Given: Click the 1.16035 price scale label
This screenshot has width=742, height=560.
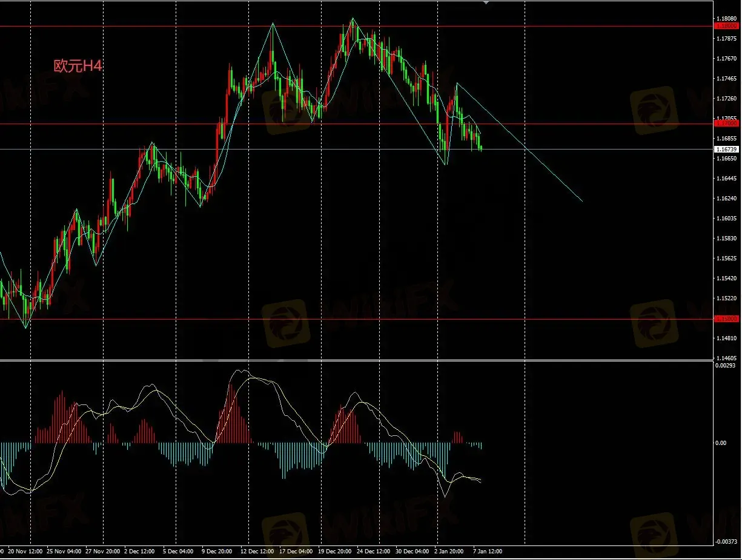Looking at the screenshot, I should [727, 219].
